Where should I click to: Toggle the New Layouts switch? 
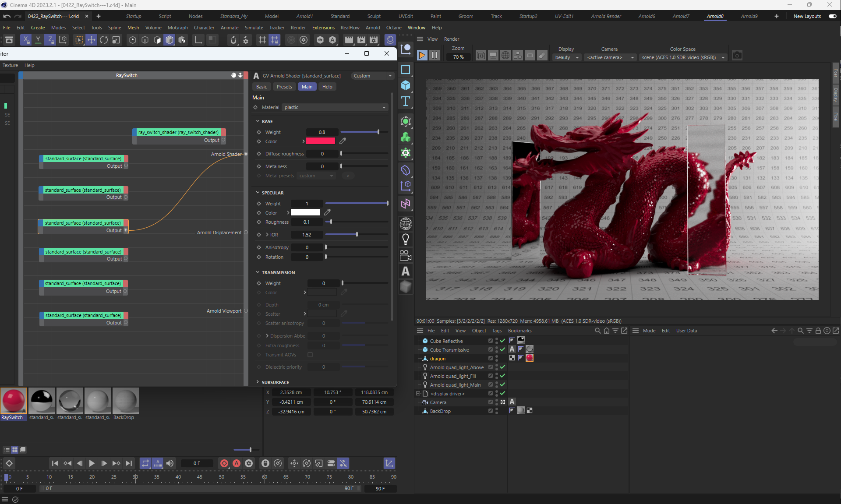[832, 16]
